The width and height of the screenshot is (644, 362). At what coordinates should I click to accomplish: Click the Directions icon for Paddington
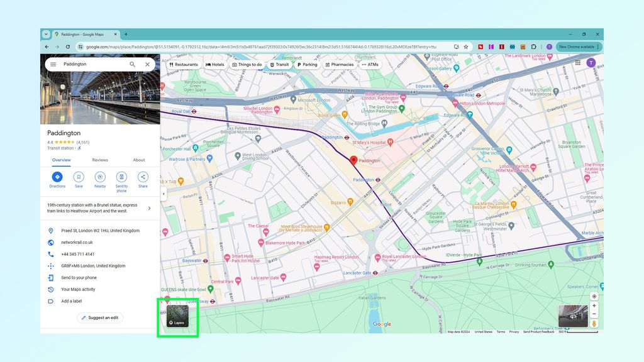[x=57, y=177]
